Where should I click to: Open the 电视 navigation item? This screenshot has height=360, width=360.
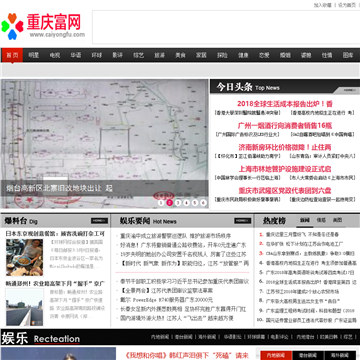click(x=55, y=55)
